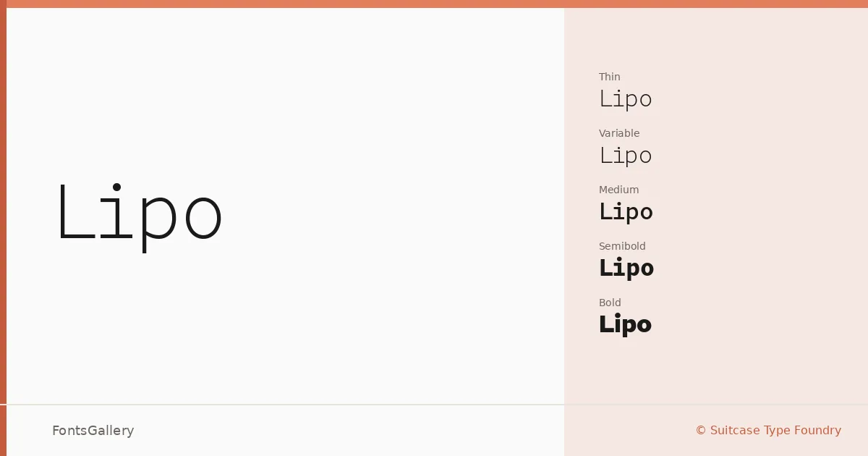Screen dimensions: 868x456
Task: Select the Variable weight label
Action: tap(619, 133)
